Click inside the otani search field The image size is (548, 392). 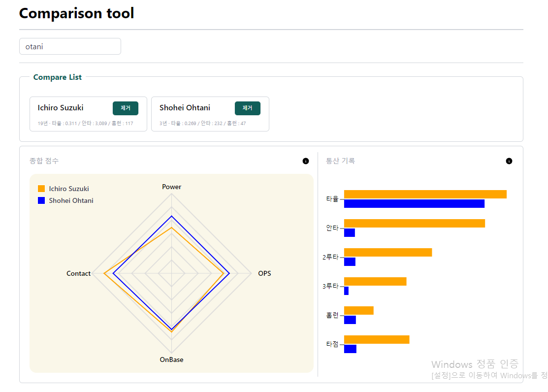69,46
